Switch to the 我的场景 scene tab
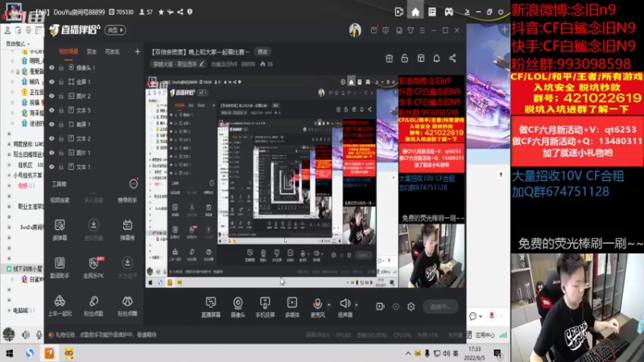Screen dimensions: 644x362 (x=68, y=51)
